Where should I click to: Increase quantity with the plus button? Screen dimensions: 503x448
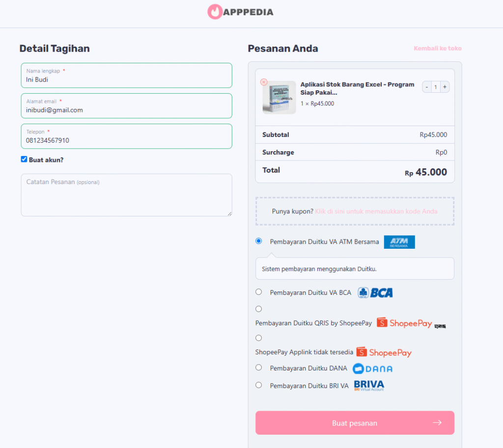point(445,87)
